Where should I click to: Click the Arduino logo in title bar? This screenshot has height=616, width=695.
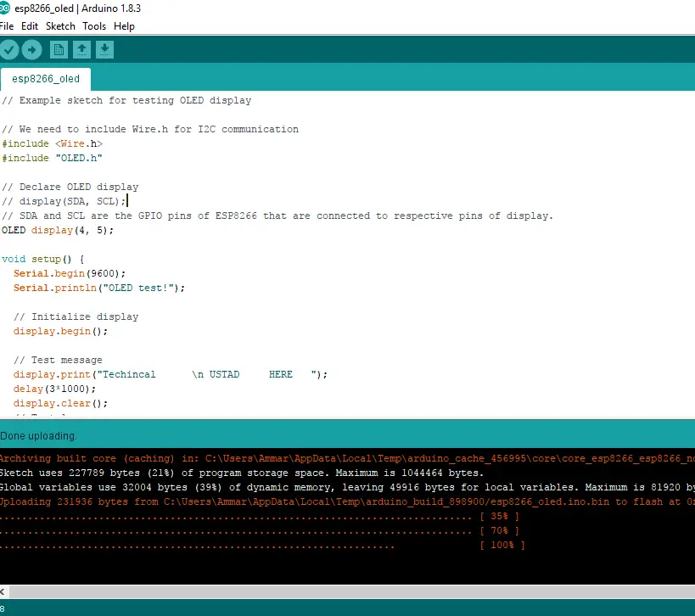[x=6, y=8]
